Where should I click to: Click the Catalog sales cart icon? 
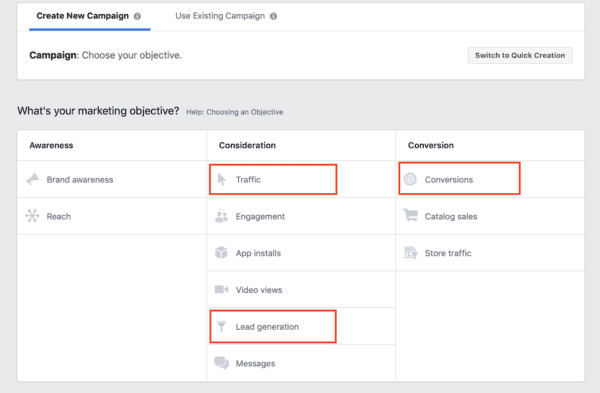pos(411,215)
